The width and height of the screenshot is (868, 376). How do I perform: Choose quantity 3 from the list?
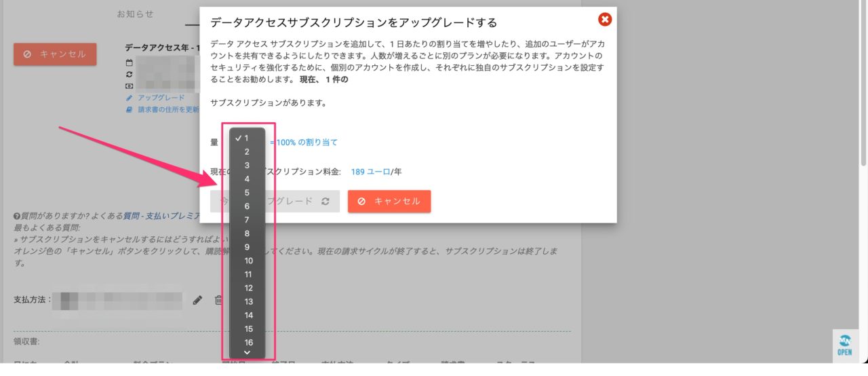click(247, 165)
